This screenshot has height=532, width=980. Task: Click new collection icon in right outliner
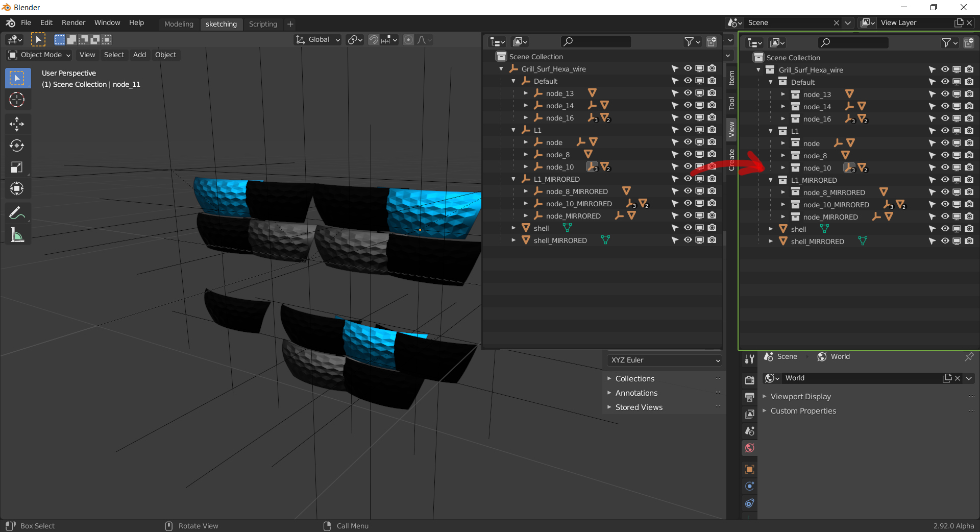[x=969, y=43]
